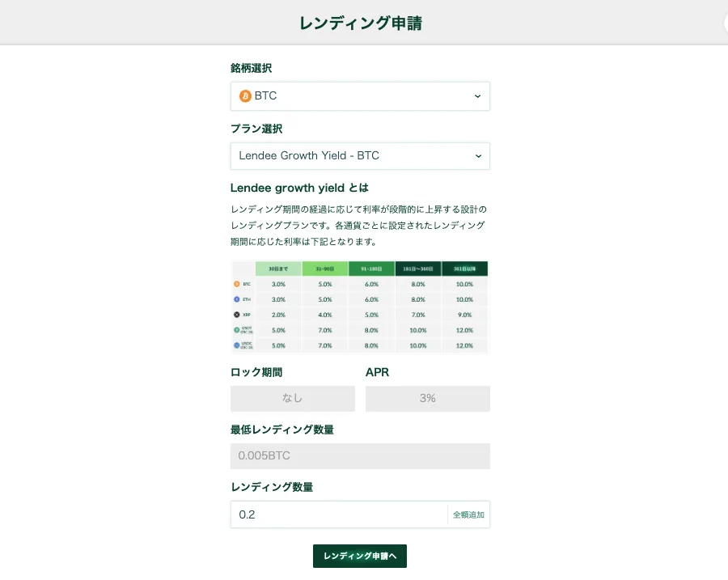Click ETH row 8.0% cell
The height and width of the screenshot is (580, 728).
(418, 299)
